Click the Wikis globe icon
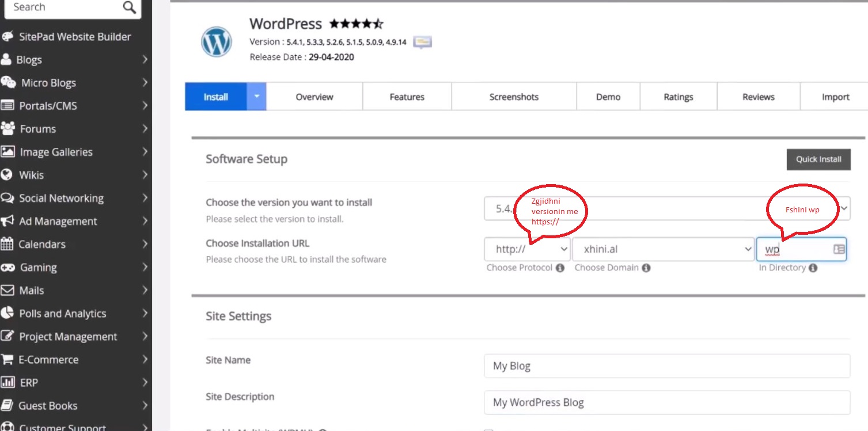 click(7, 174)
